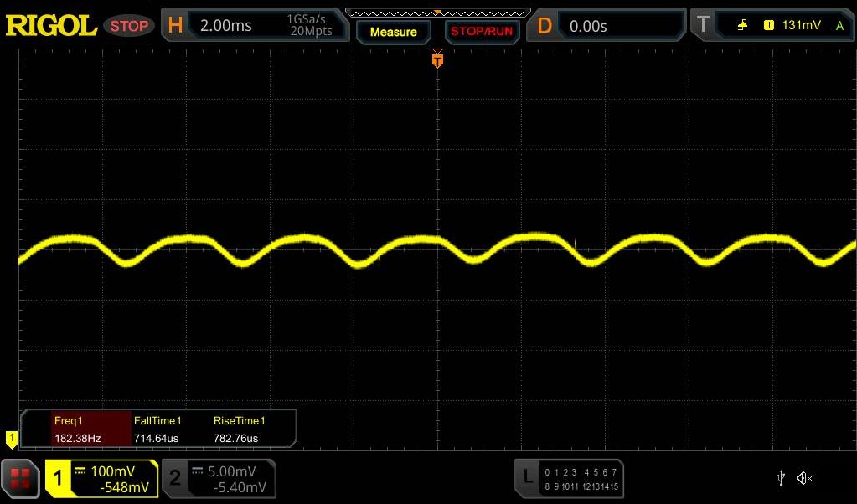Toggle the muted speaker sound icon
Viewport: 857px width, 504px height.
804,478
